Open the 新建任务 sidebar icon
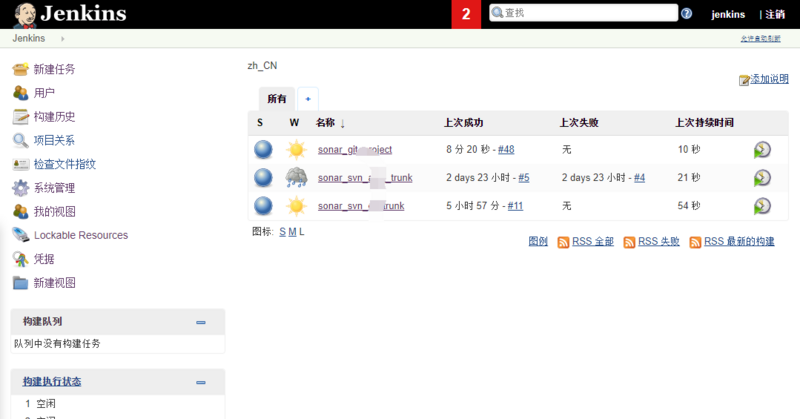This screenshot has height=419, width=800. (20, 69)
